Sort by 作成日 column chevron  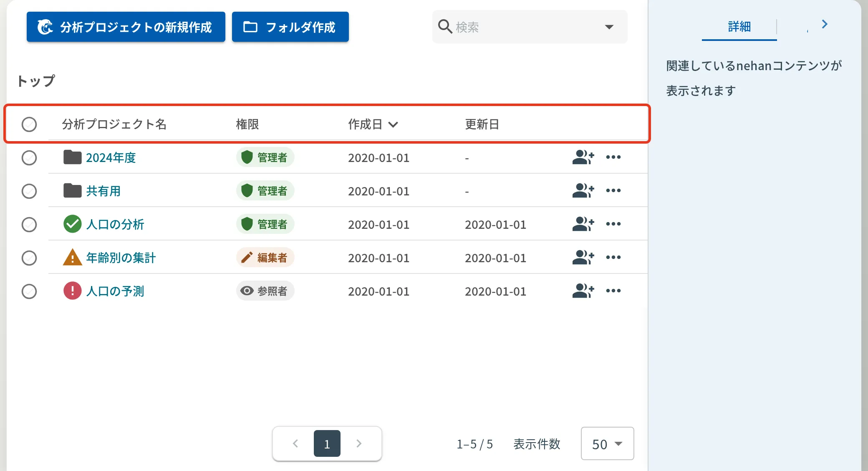click(393, 124)
